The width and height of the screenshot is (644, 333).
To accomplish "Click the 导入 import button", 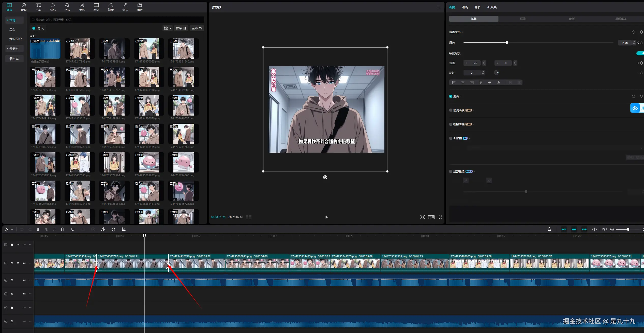I will pos(38,28).
